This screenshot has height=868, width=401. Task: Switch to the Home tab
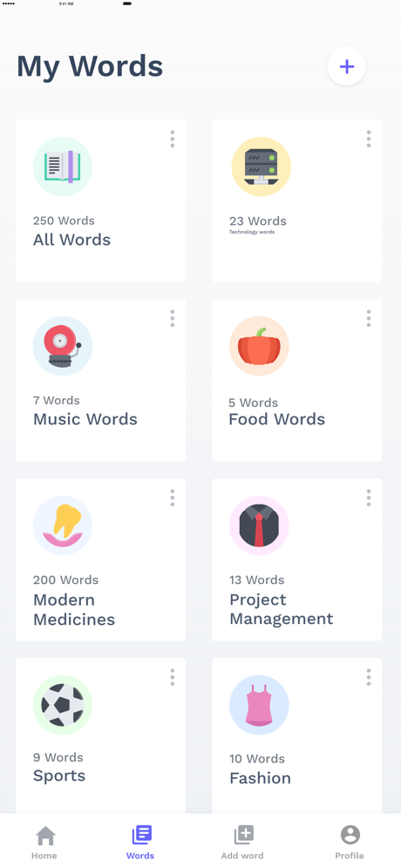(44, 843)
